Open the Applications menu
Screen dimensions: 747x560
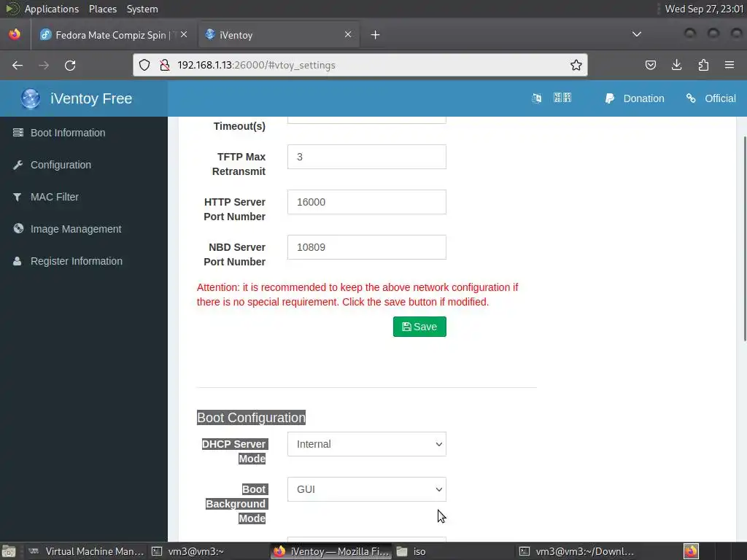click(52, 9)
